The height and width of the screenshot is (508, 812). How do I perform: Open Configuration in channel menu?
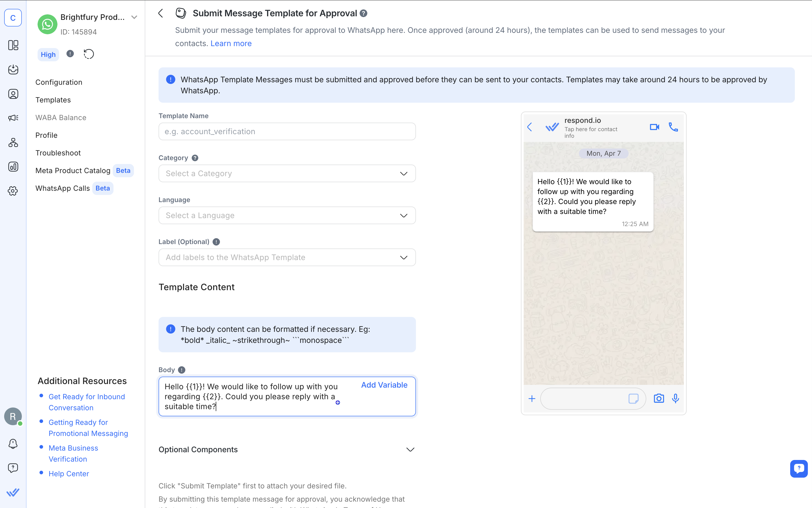pos(59,82)
